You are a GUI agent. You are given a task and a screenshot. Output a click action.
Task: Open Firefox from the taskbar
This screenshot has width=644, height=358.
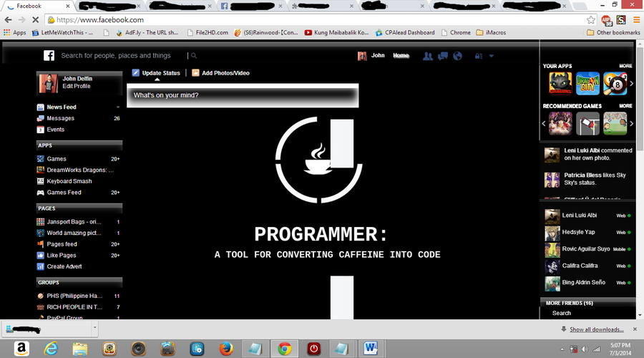click(225, 349)
